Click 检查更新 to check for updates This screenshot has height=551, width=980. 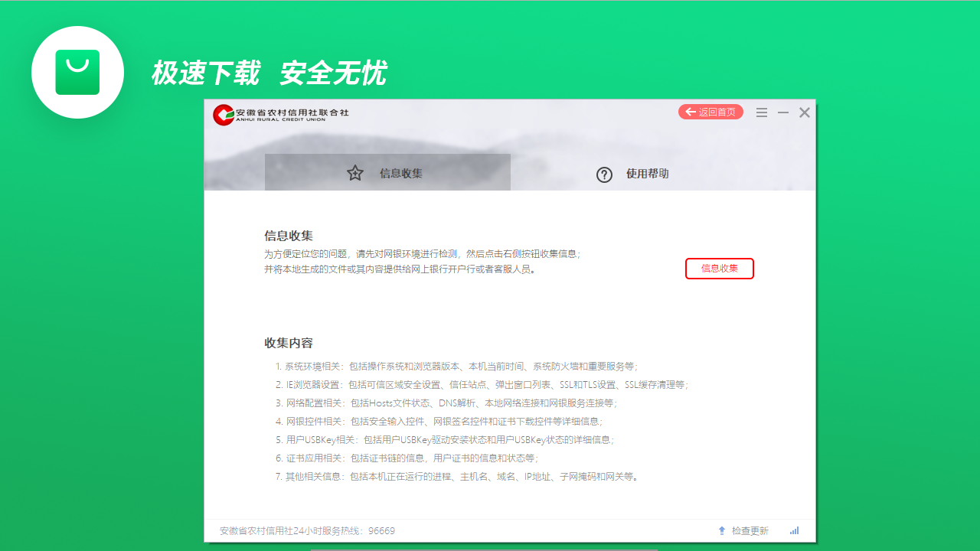(749, 530)
